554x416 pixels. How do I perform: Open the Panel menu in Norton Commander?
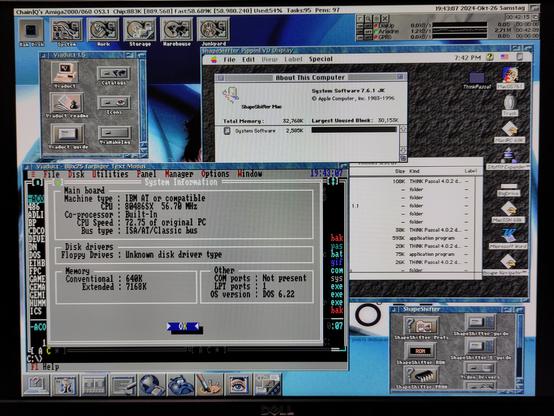pos(146,174)
